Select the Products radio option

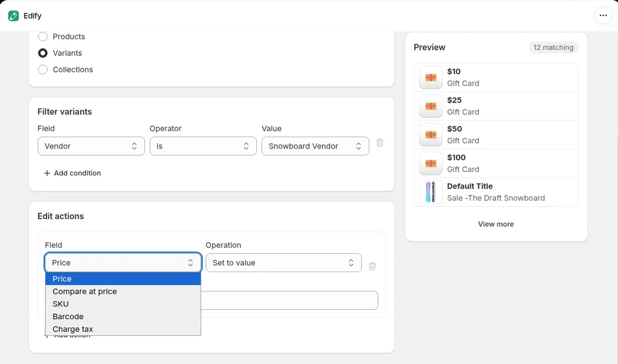pyautogui.click(x=42, y=37)
